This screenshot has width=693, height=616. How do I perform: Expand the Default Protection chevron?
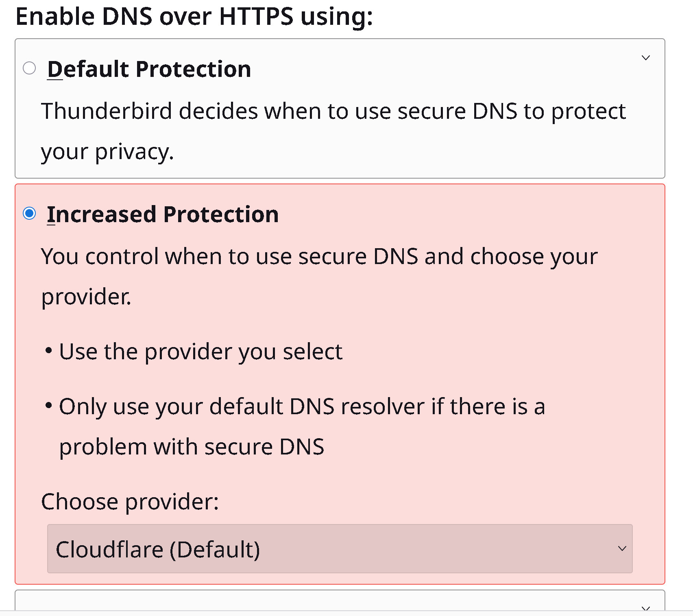645,58
